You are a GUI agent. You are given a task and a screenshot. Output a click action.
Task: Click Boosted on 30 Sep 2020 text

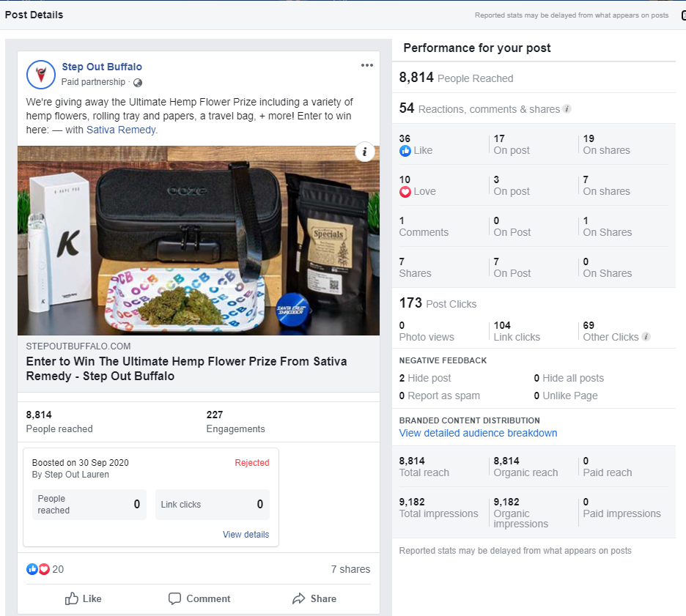point(80,462)
